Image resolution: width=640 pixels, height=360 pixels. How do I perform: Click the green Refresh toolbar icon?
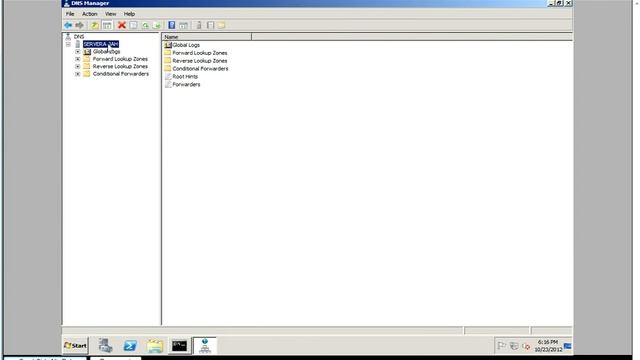[x=145, y=25]
